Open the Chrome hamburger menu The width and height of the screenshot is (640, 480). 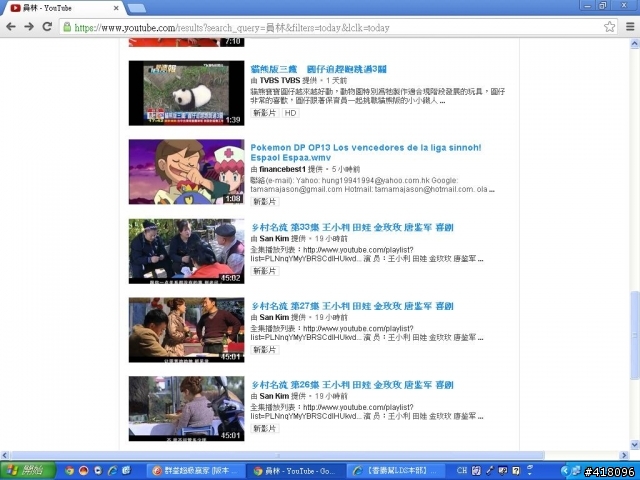(x=630, y=27)
